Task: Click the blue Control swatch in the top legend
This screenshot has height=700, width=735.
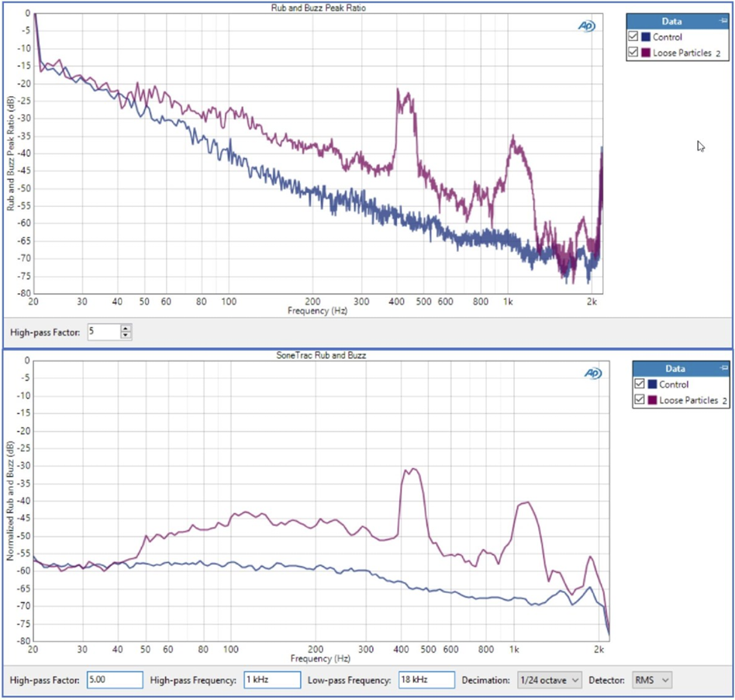Action: tap(647, 37)
